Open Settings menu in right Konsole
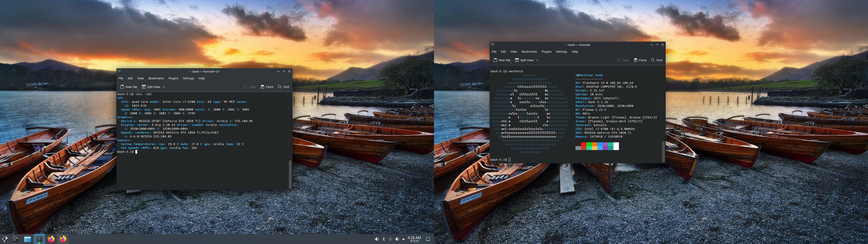 tap(561, 52)
